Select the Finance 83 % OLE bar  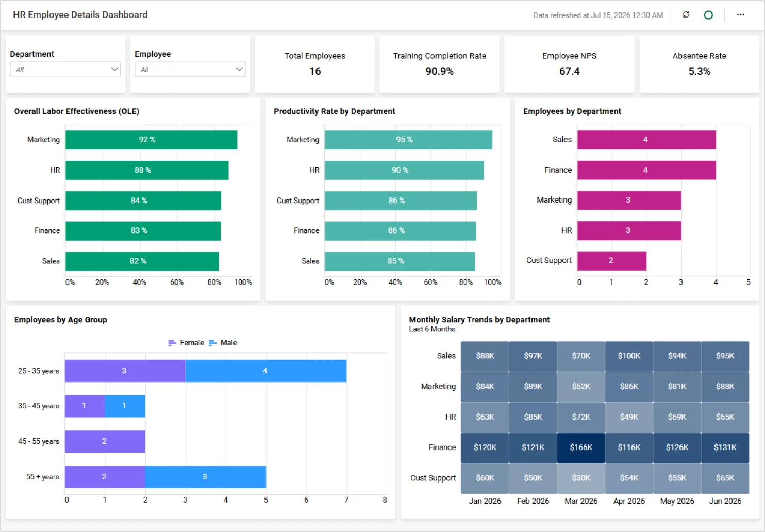click(x=143, y=231)
